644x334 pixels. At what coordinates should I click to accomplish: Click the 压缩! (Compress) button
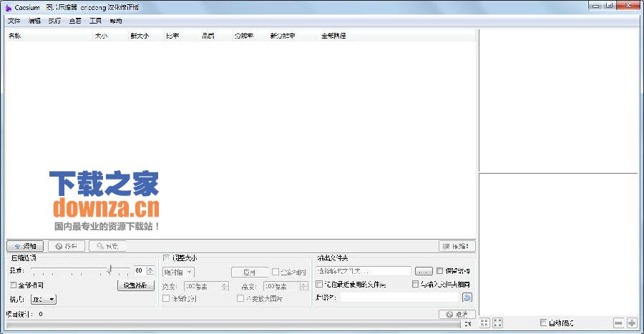coord(457,246)
